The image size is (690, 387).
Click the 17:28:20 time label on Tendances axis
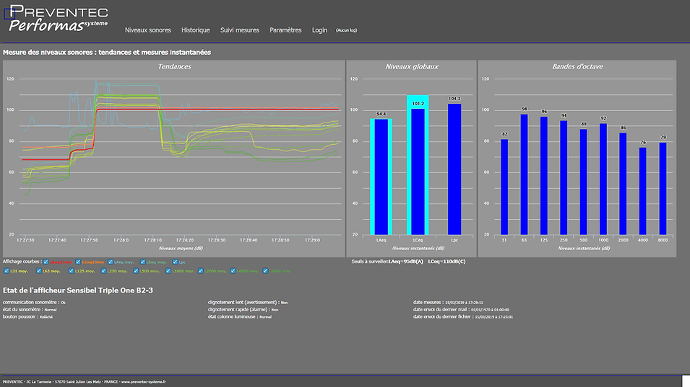pos(185,240)
